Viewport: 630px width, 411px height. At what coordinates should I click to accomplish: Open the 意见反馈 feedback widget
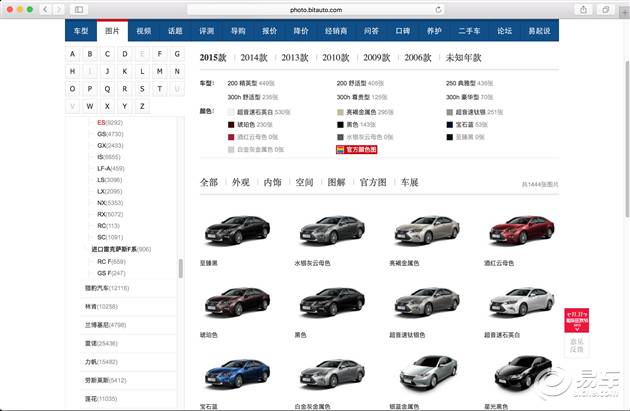click(577, 345)
